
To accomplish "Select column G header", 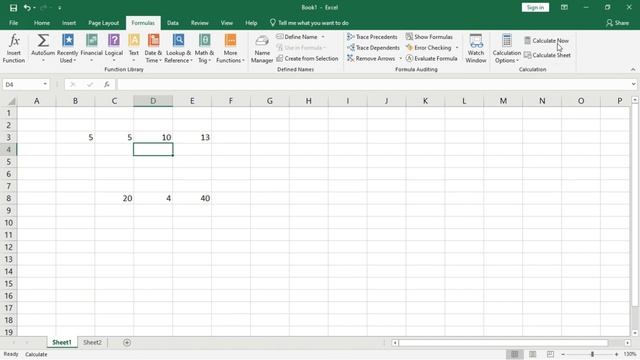I will pyautogui.click(x=270, y=101).
